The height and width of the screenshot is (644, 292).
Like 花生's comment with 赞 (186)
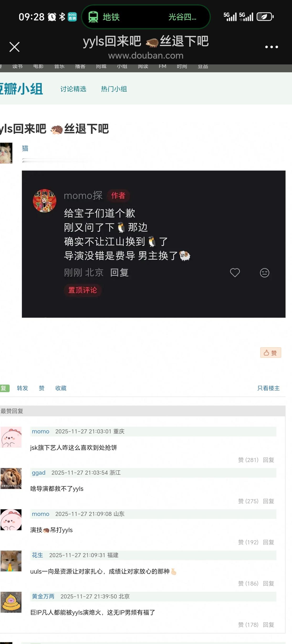point(248,583)
